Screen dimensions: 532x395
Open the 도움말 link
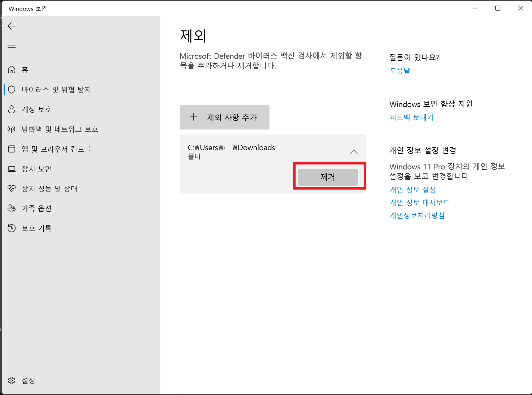[400, 71]
